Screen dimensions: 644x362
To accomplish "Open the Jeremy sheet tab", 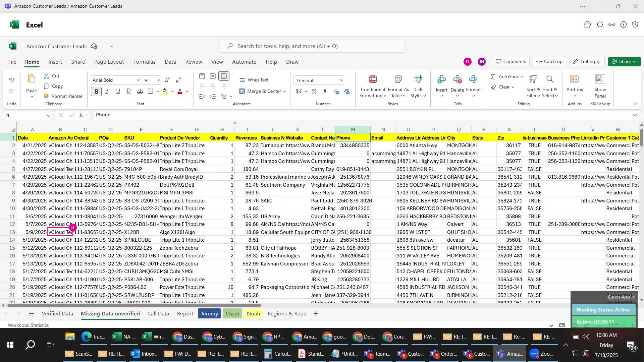I will [209, 314].
